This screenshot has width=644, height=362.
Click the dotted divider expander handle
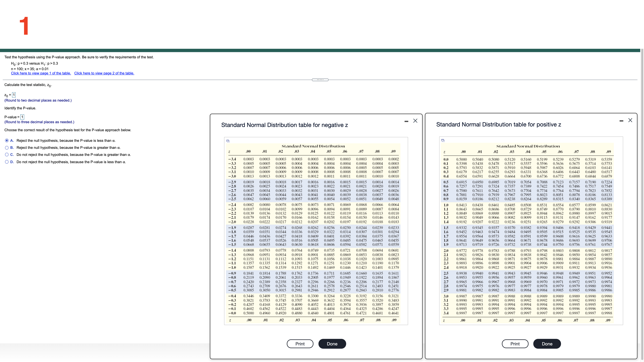point(320,80)
